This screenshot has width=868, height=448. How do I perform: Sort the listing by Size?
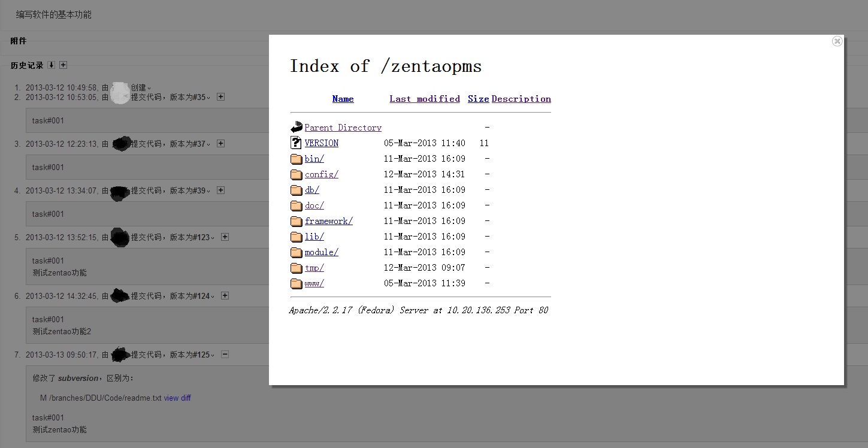pyautogui.click(x=478, y=99)
